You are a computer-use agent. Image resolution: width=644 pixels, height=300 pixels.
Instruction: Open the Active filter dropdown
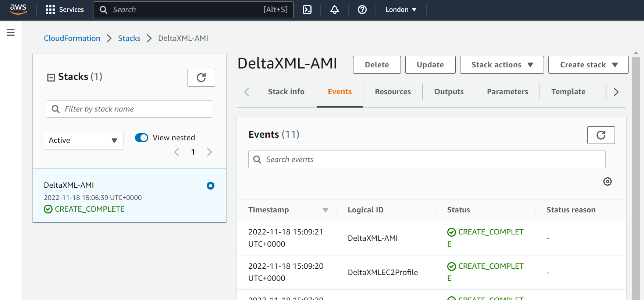point(83,141)
